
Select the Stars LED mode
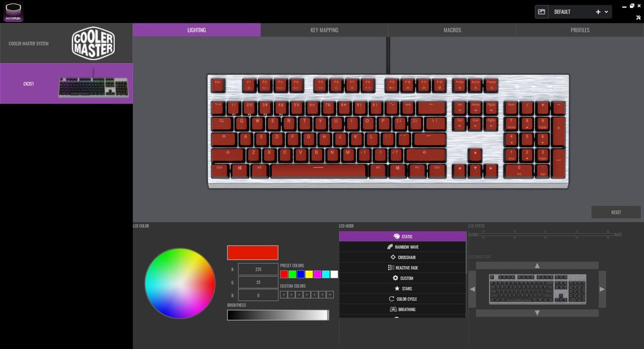[403, 289]
